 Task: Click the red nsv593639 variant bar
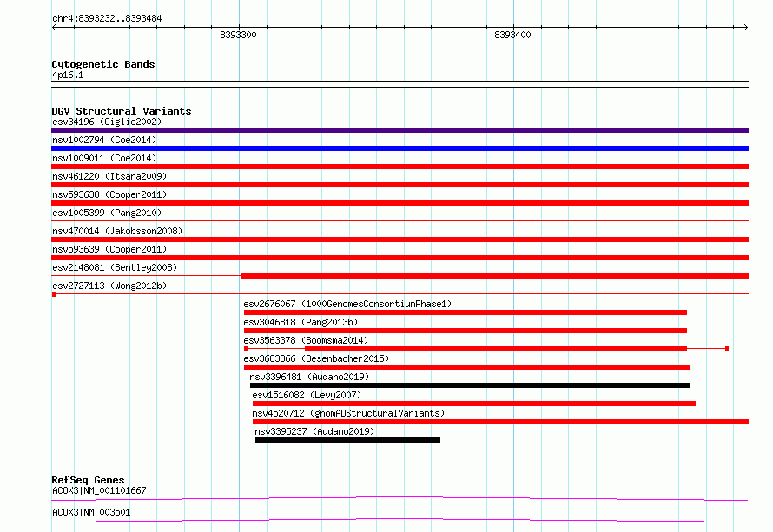pyautogui.click(x=400, y=258)
